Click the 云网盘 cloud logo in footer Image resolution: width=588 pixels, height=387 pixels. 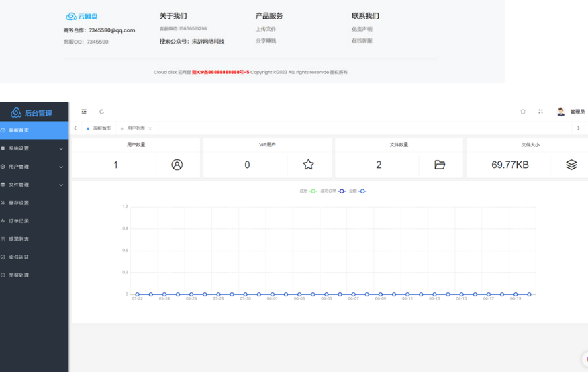coord(81,17)
